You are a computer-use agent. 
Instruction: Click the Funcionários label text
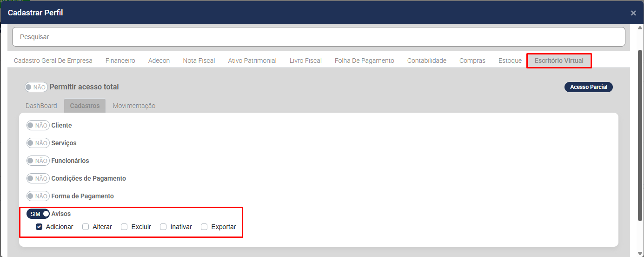pos(70,161)
